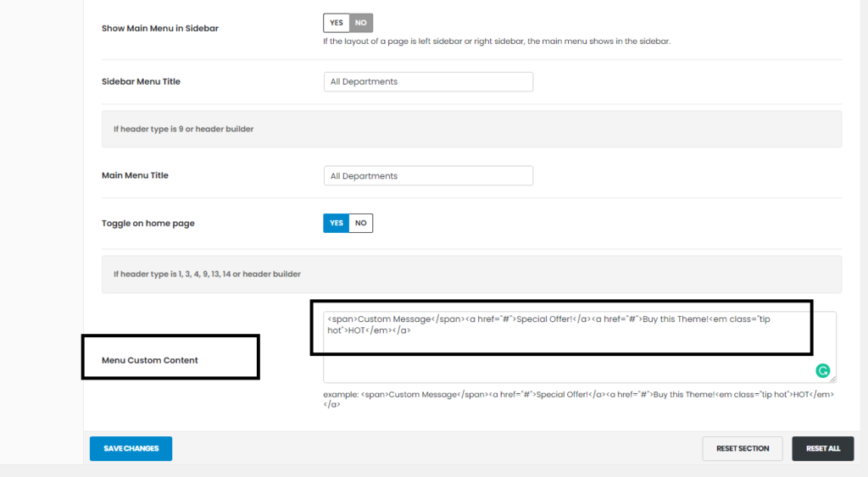Switch Toggle on home page to NO
This screenshot has height=477, width=868.
click(x=361, y=223)
